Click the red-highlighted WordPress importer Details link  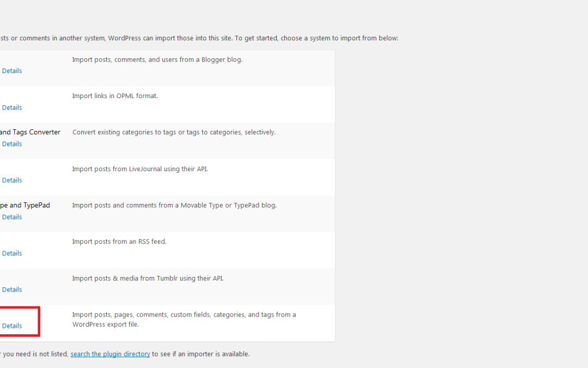[x=12, y=327]
